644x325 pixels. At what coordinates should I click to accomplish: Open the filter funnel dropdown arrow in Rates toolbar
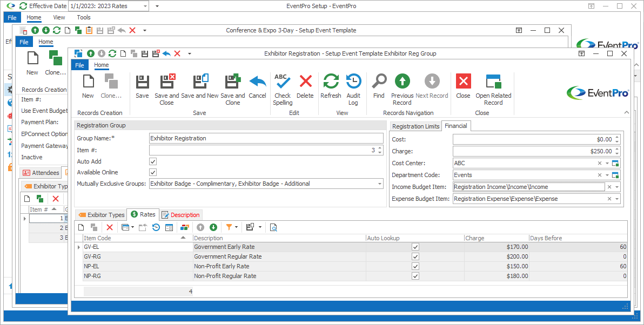pos(236,227)
